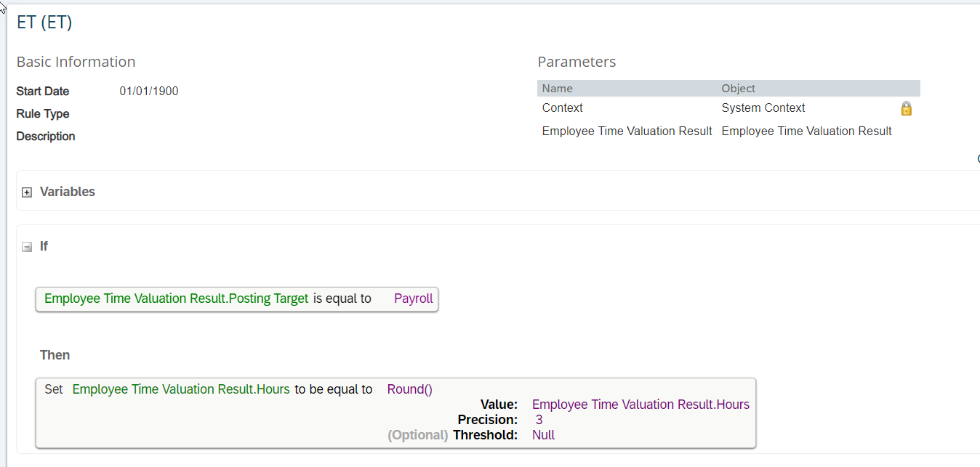Click the Value parameter Employee Time Valuation Result.Hours
980x467 pixels.
point(640,405)
